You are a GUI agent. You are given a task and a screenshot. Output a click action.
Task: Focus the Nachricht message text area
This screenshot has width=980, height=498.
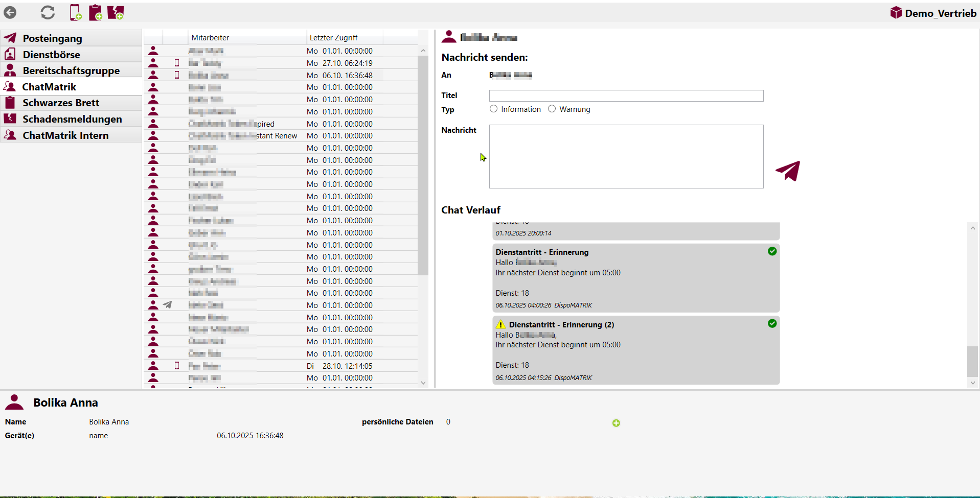(626, 156)
